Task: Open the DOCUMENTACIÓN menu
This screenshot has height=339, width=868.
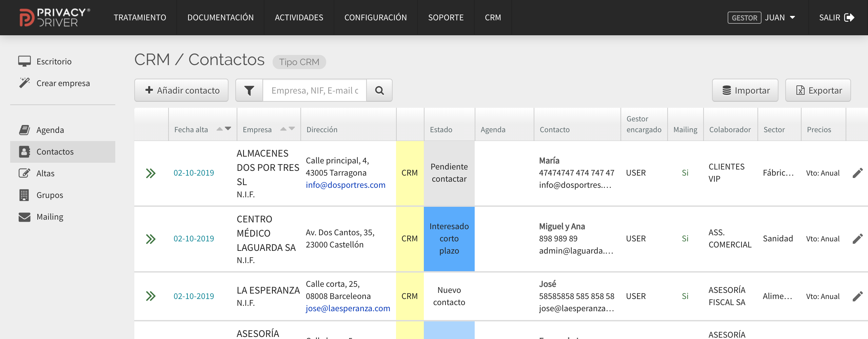Action: 220,18
